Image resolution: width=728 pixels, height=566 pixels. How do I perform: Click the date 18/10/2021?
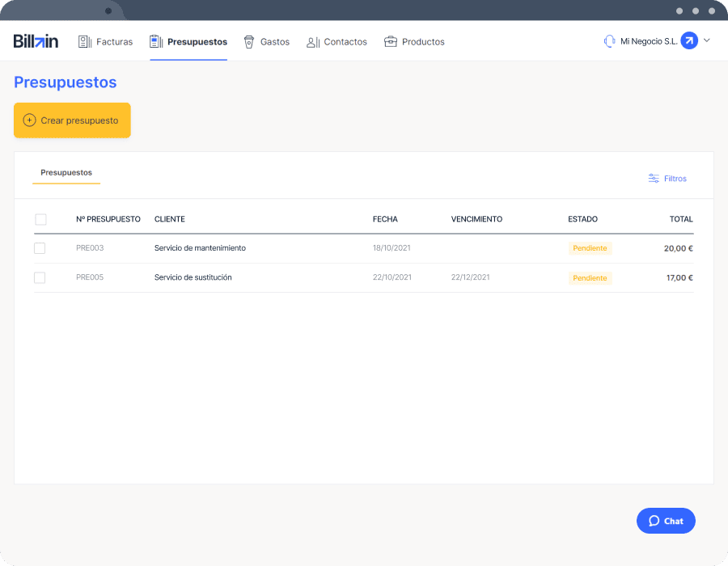point(392,247)
